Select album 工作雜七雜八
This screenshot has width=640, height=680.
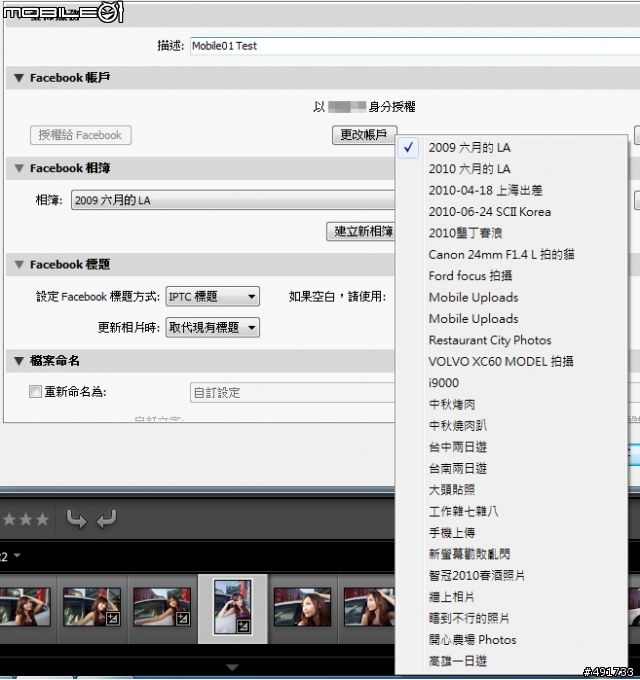tap(512, 511)
